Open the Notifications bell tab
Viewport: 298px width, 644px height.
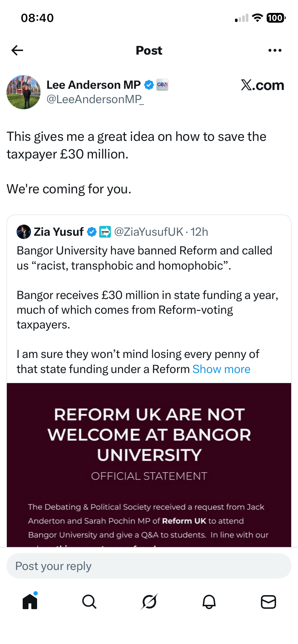209,601
